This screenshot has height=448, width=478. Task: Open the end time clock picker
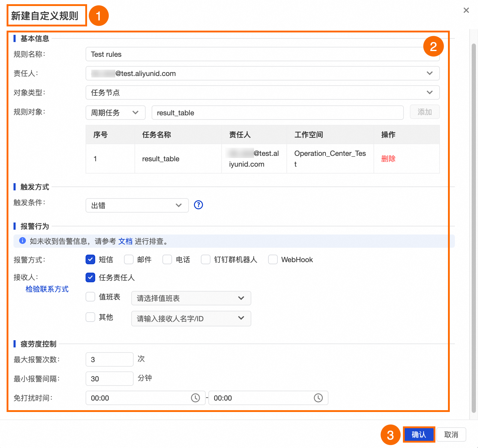tap(318, 398)
